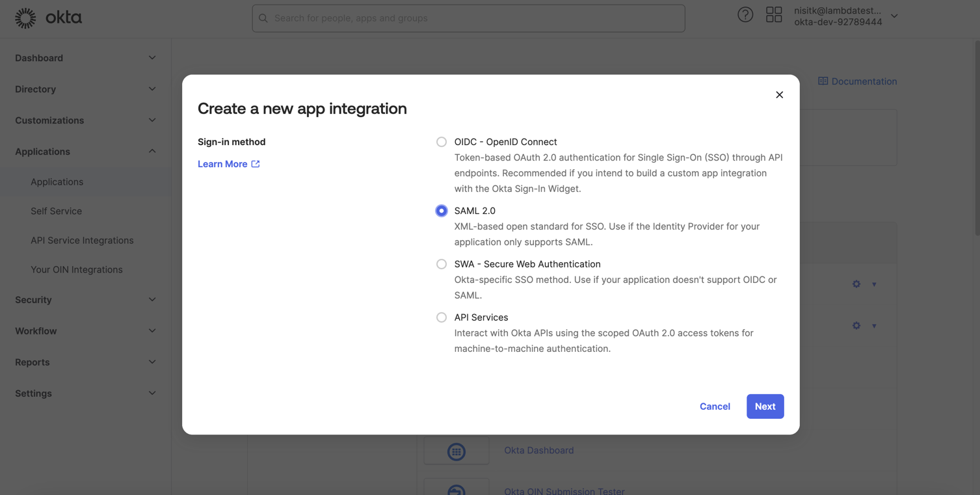The height and width of the screenshot is (495, 980).
Task: Select the API Services sign-in method
Action: (442, 317)
